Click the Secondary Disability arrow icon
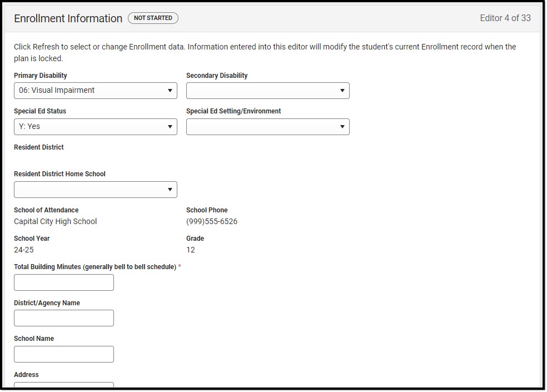The height and width of the screenshot is (392, 547). point(342,91)
